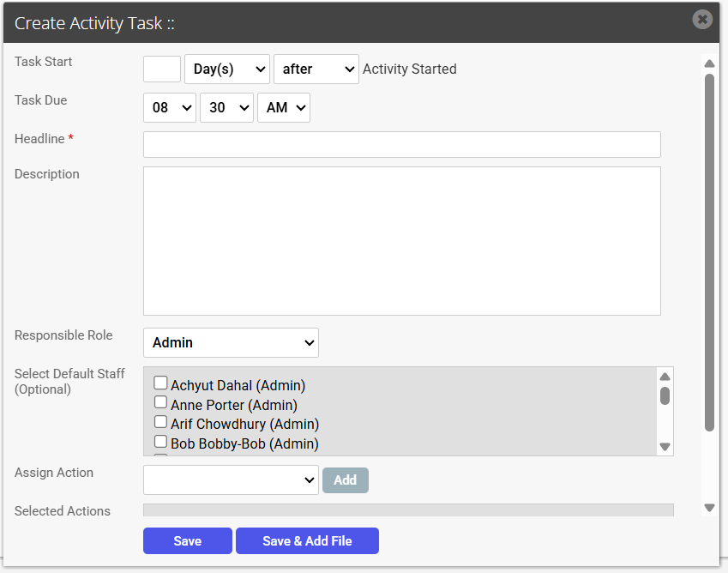The image size is (728, 573).
Task: Click the Selected Actions box
Action: pos(408,510)
